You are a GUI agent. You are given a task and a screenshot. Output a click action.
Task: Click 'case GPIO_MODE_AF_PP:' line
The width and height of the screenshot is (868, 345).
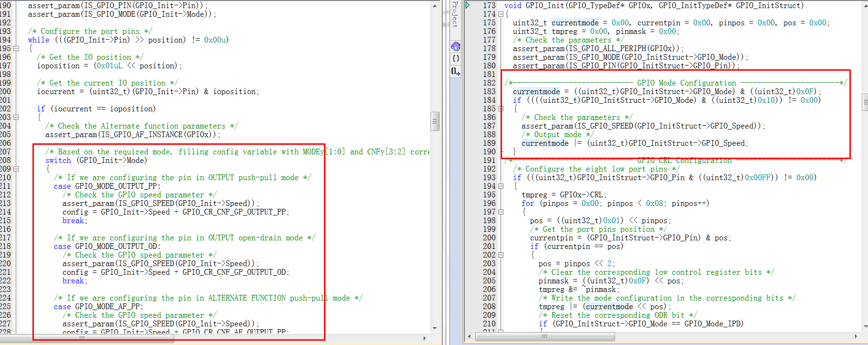pyautogui.click(x=99, y=307)
